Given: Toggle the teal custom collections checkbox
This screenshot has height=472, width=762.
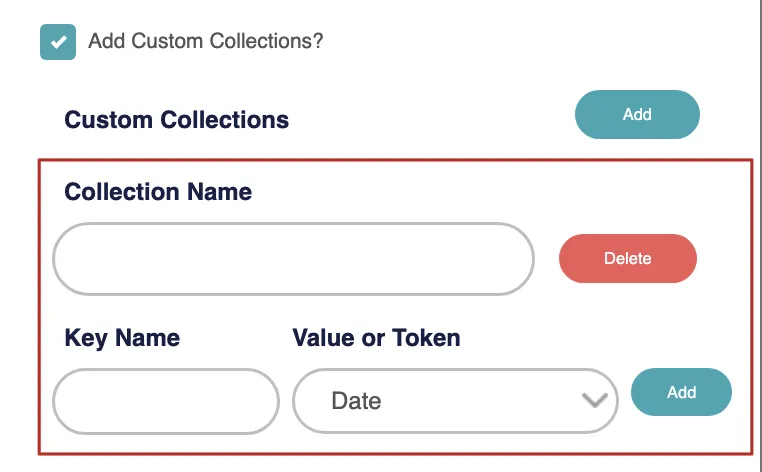Looking at the screenshot, I should point(59,42).
